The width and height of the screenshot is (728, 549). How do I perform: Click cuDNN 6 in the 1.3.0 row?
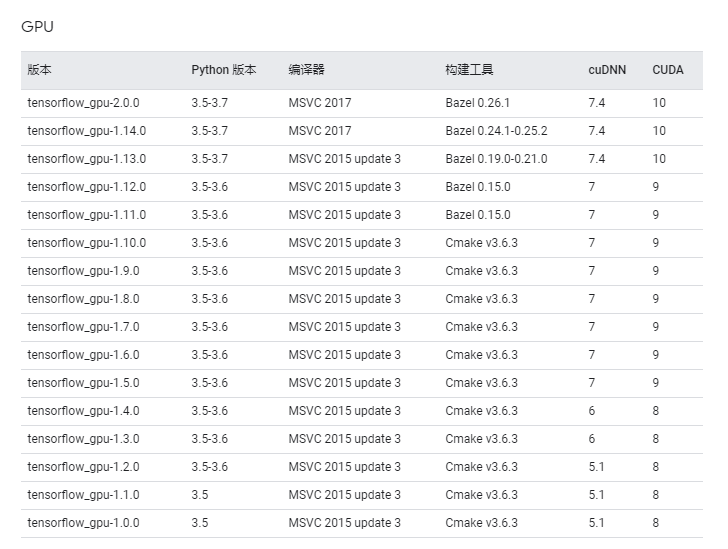tap(592, 439)
